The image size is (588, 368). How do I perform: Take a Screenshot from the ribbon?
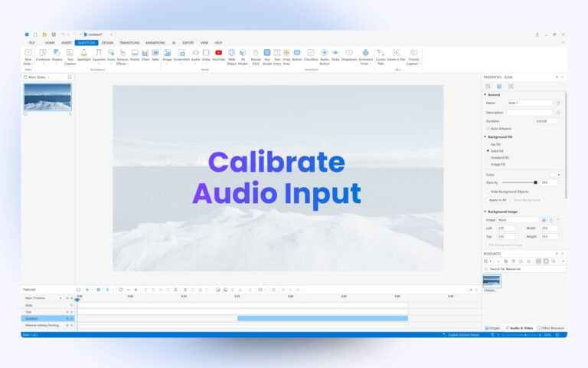181,55
